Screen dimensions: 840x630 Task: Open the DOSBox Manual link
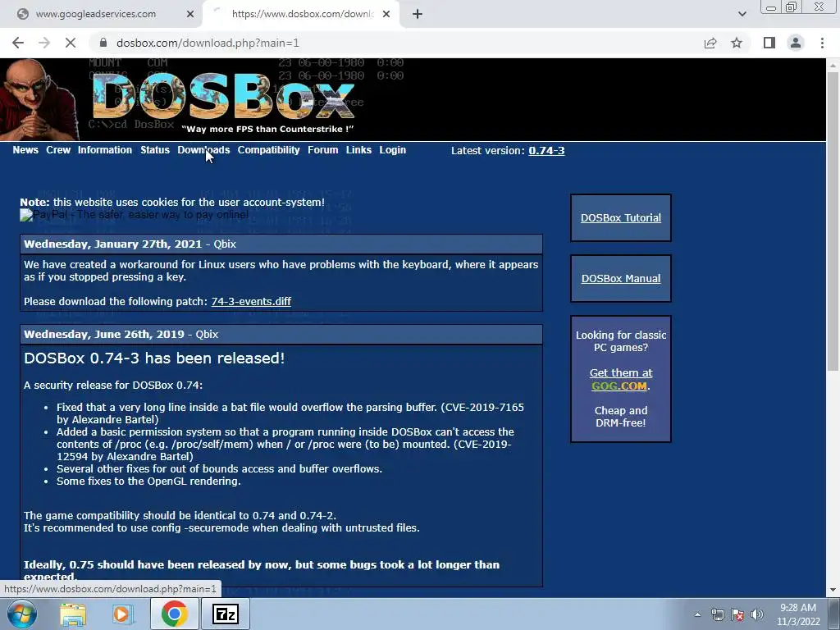[620, 279]
